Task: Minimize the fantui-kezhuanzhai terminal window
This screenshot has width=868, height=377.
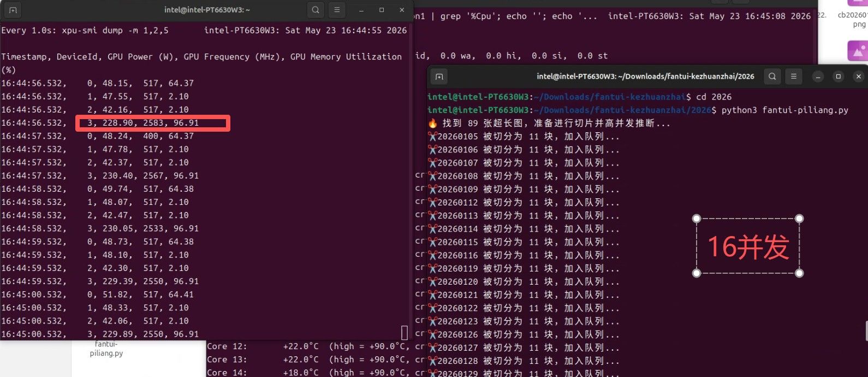Action: [x=818, y=76]
